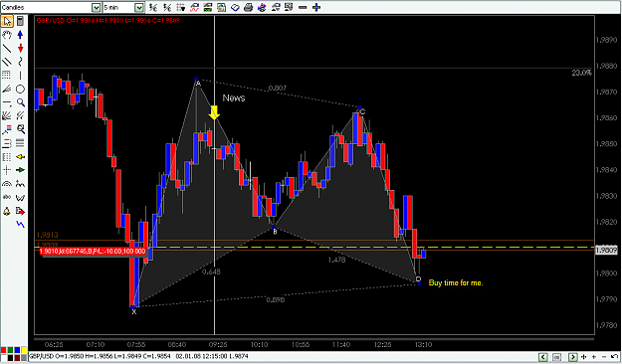Select the bell alert tool
Viewport: 622px width, 364px height.
7,211
